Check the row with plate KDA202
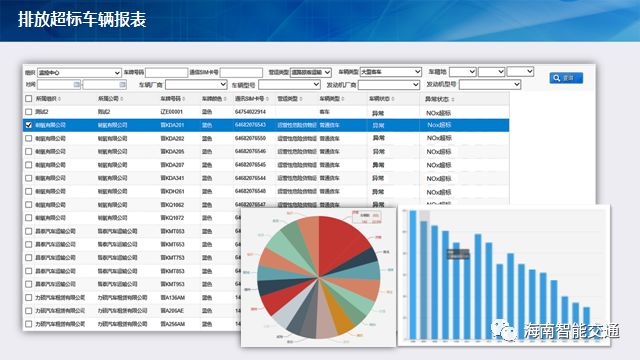The width and height of the screenshot is (640, 360). point(29,138)
